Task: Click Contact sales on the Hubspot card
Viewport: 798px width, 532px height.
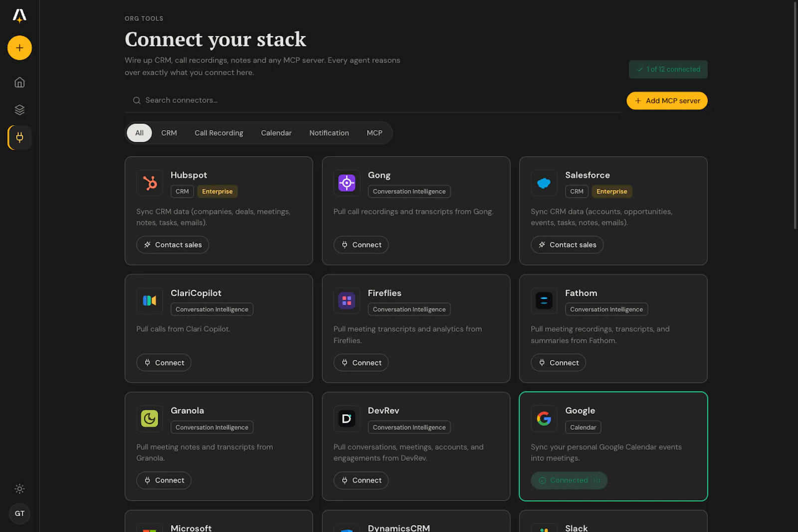Action: (x=173, y=245)
